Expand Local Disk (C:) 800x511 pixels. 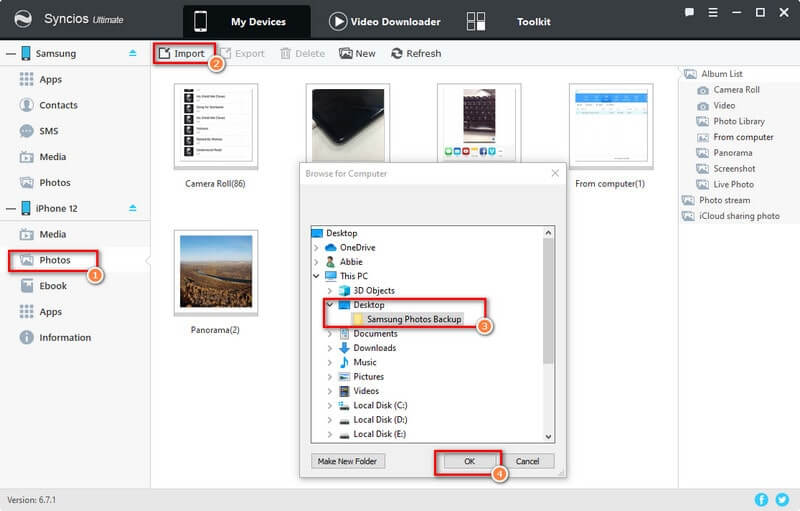point(330,405)
